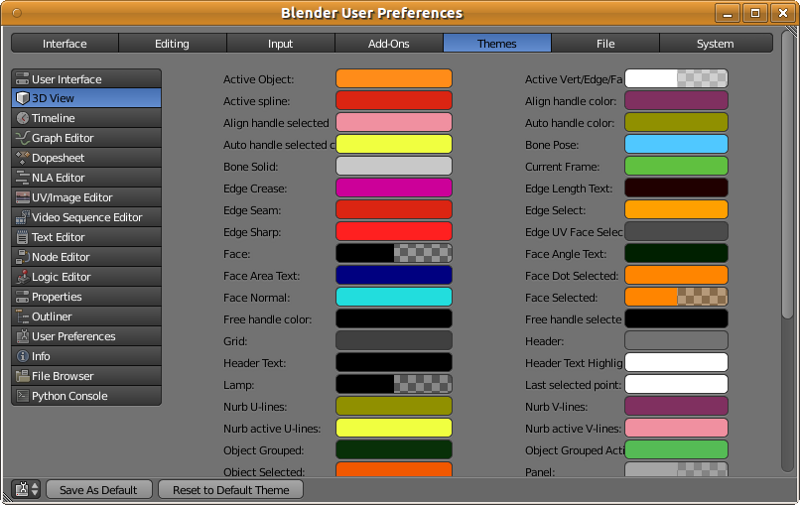Open Active Vert/Edge/Face white swatch
The image size is (800, 505).
pos(676,79)
